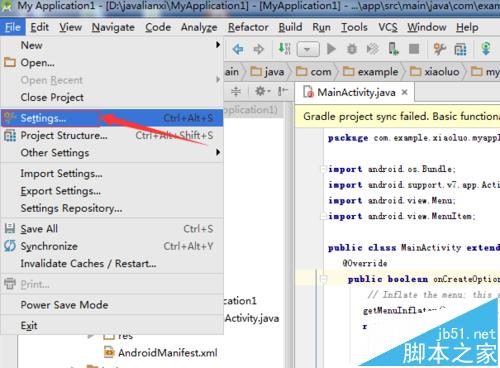This screenshot has width=500, height=368.
Task: Click the package declaration line
Action: click(414, 138)
